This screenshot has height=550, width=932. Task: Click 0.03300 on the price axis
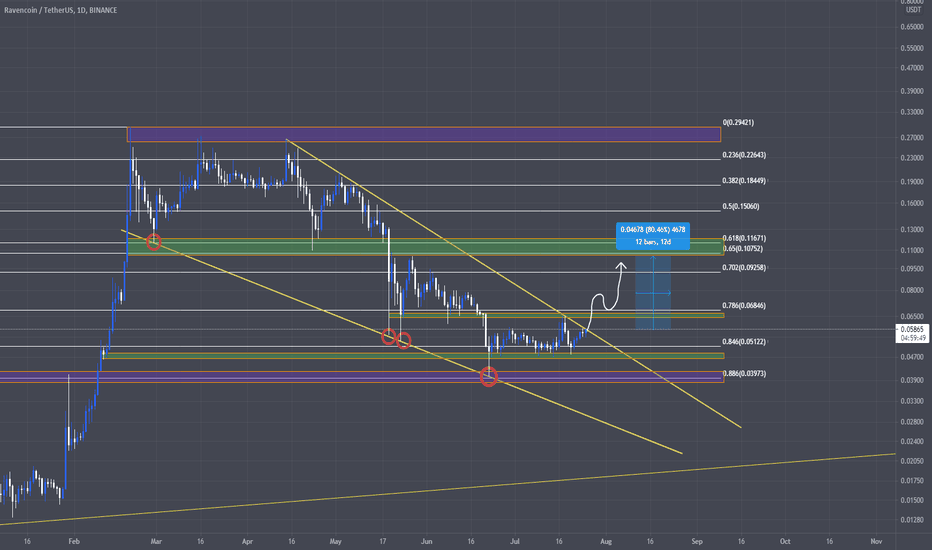coord(912,401)
